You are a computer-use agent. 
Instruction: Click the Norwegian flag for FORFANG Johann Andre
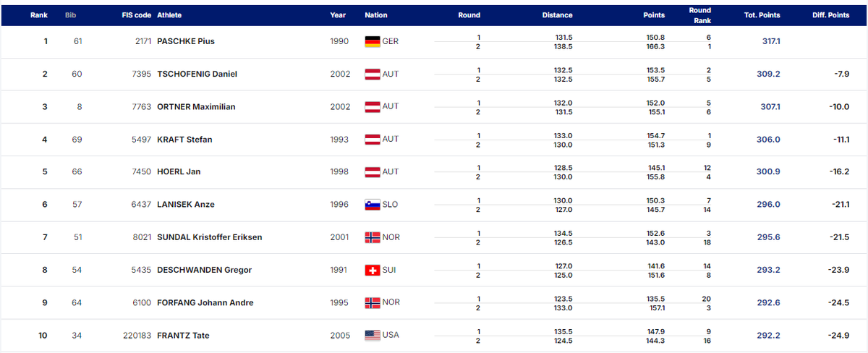(373, 303)
